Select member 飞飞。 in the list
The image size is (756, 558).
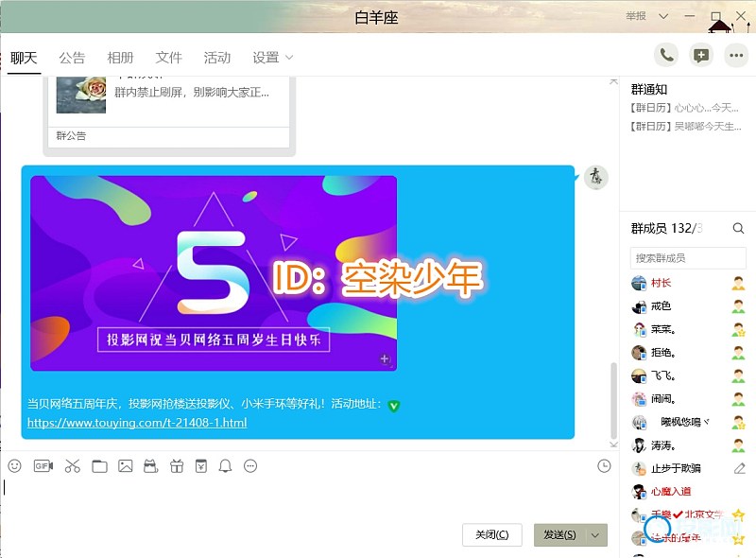pos(689,375)
